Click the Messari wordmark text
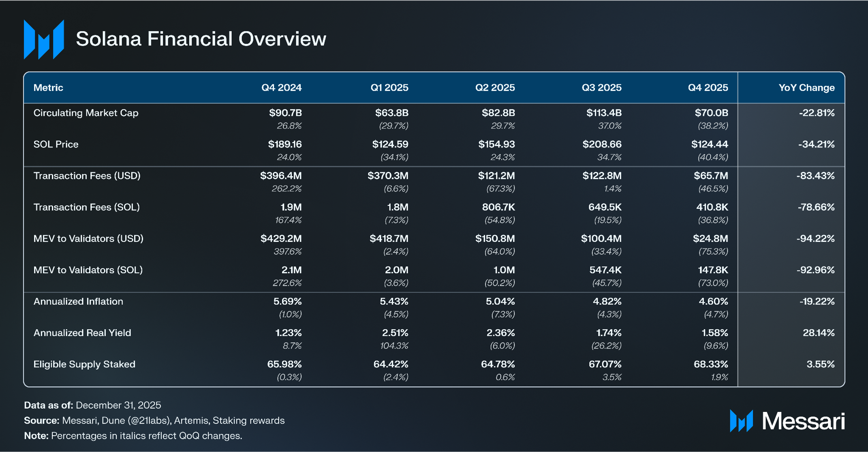The width and height of the screenshot is (868, 452). click(x=803, y=421)
